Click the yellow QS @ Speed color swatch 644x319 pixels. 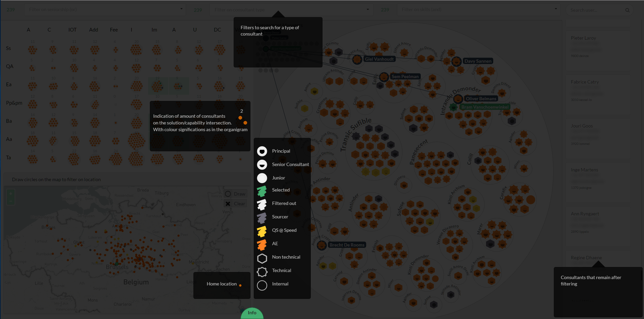[262, 231]
